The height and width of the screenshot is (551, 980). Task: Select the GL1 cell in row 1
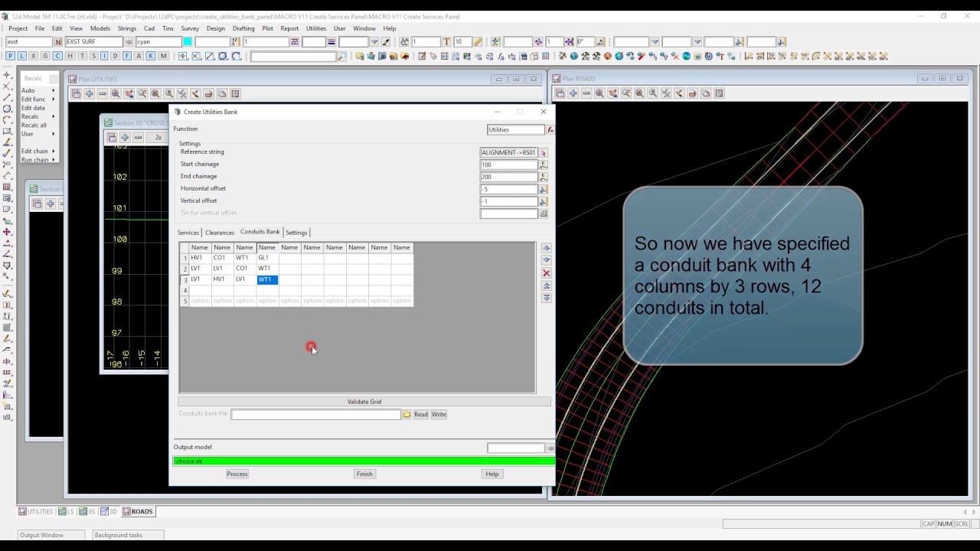coord(267,258)
